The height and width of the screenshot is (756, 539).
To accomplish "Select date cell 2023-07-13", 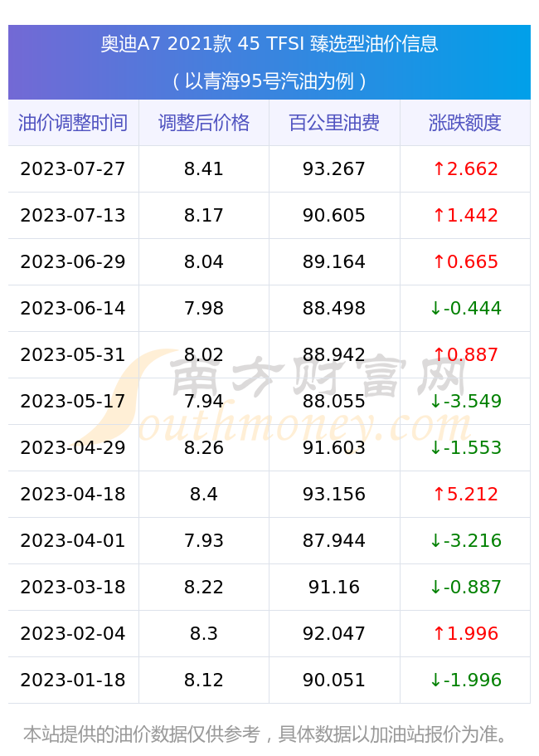I will 73,215.
